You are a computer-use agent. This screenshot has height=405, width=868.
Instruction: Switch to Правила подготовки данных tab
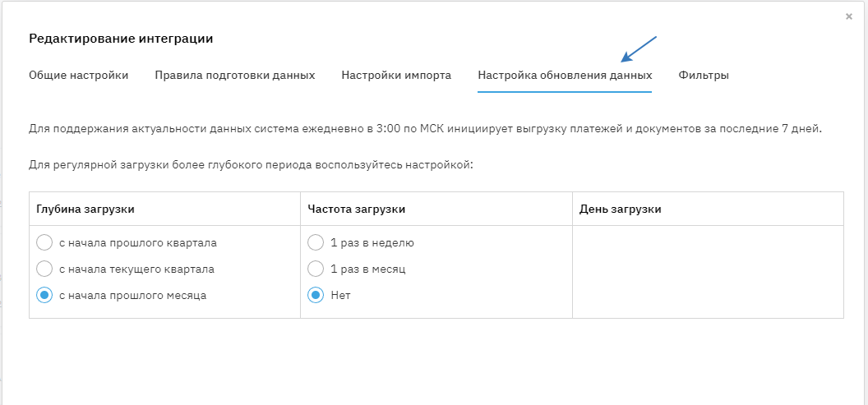pyautogui.click(x=235, y=76)
